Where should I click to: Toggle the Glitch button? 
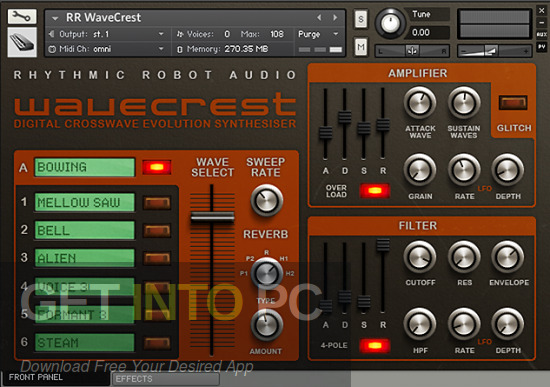point(513,102)
